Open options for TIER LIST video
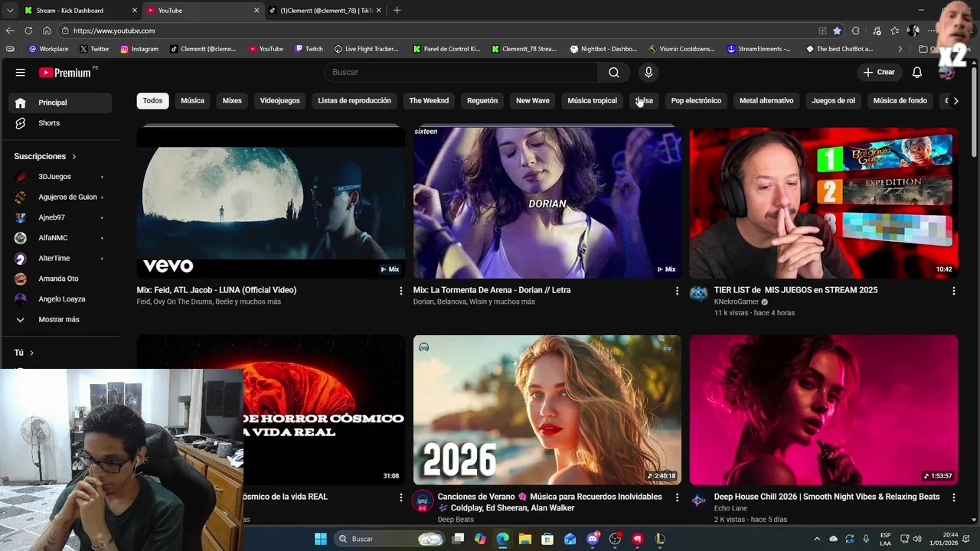 pos(954,291)
